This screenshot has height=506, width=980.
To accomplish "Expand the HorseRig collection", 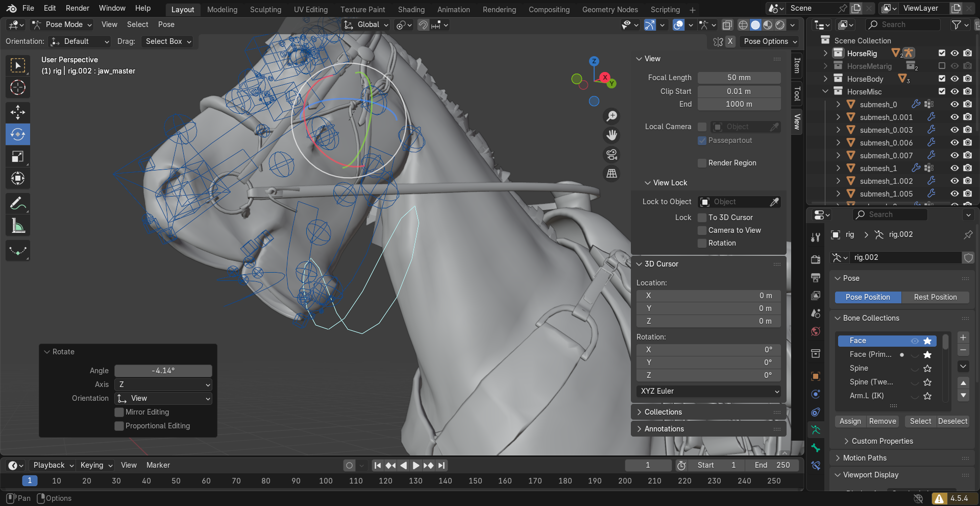I will point(825,53).
